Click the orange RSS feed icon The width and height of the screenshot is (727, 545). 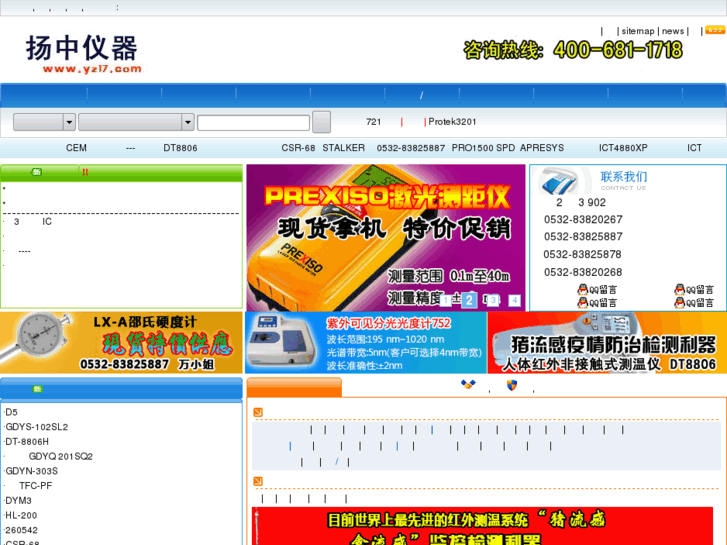click(x=714, y=30)
